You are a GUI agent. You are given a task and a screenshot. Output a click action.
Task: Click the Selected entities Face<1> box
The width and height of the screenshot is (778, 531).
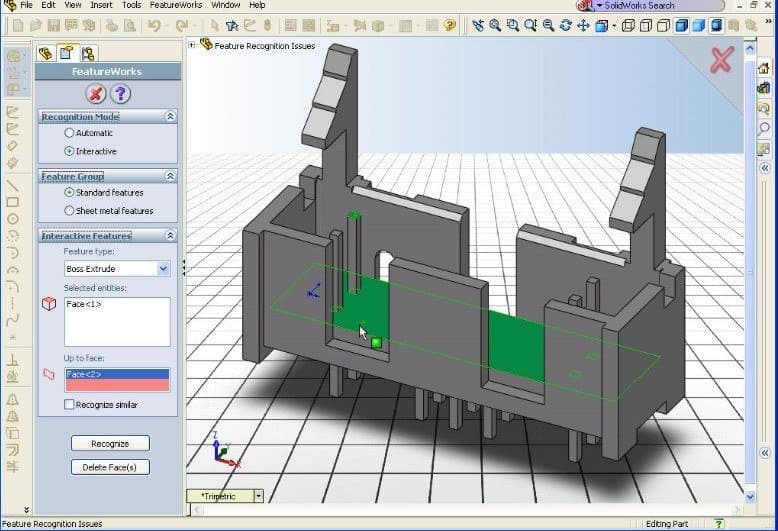(117, 322)
